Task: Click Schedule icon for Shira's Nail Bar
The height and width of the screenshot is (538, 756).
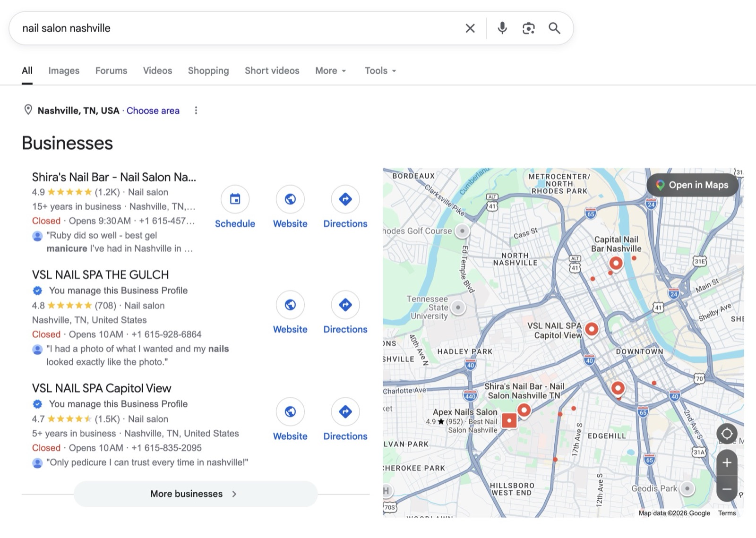Action: [235, 199]
